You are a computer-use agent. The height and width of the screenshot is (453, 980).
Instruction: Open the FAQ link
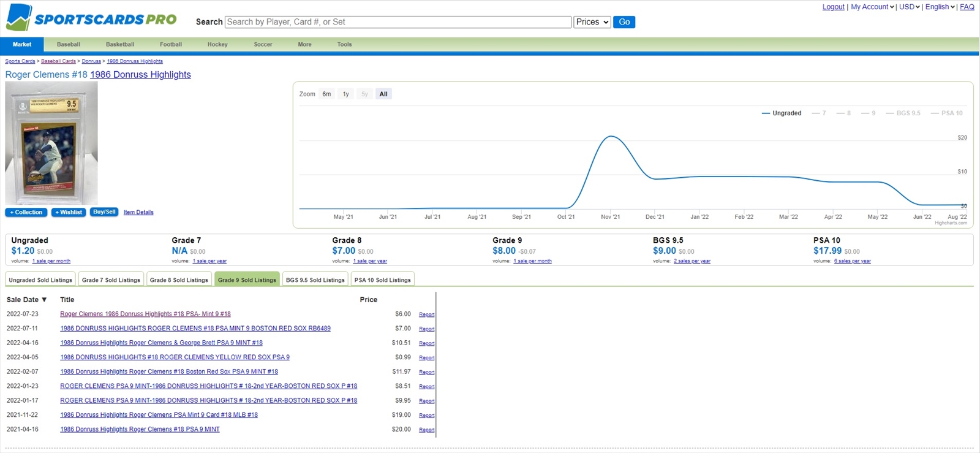[x=967, y=7]
